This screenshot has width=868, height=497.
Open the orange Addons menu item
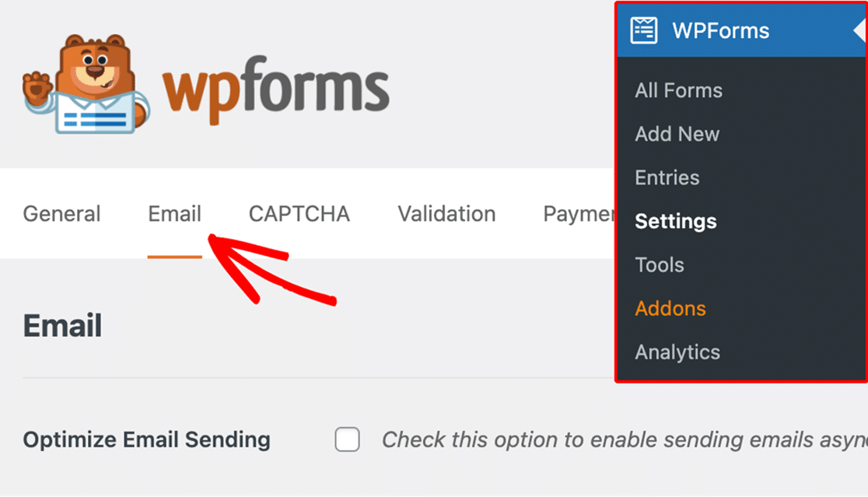(x=670, y=308)
